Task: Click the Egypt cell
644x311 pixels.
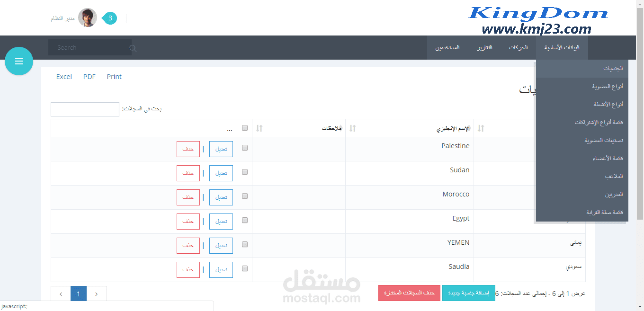Action: pyautogui.click(x=410, y=222)
